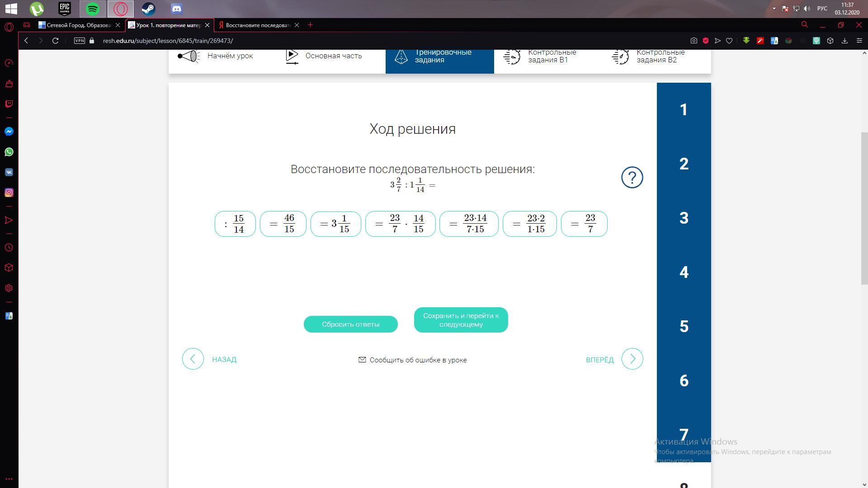Image resolution: width=868 pixels, height=488 pixels.
Task: Toggle the VPN badge in address bar
Action: click(x=80, y=41)
